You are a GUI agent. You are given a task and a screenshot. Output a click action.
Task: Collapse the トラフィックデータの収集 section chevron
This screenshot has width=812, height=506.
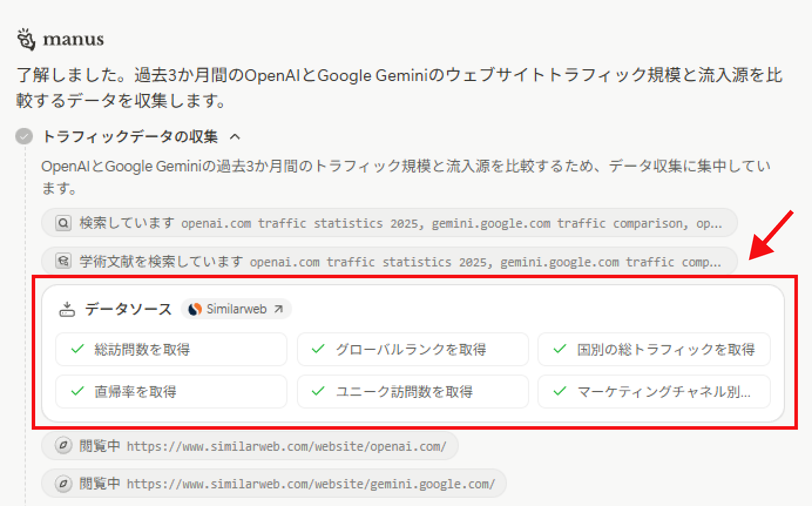(235, 137)
